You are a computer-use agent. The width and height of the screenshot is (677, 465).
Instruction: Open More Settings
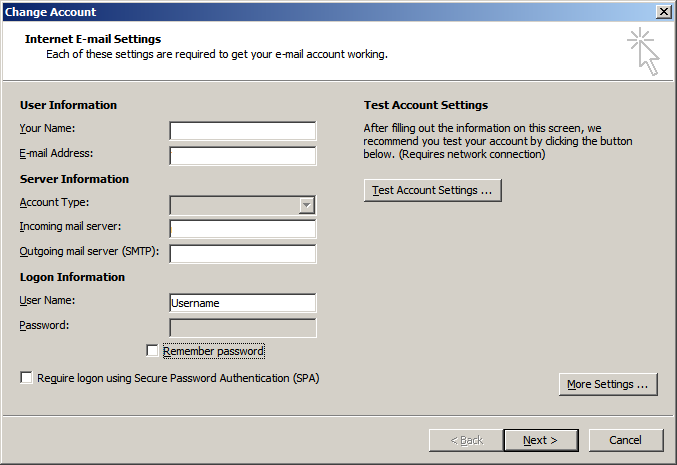(x=608, y=384)
